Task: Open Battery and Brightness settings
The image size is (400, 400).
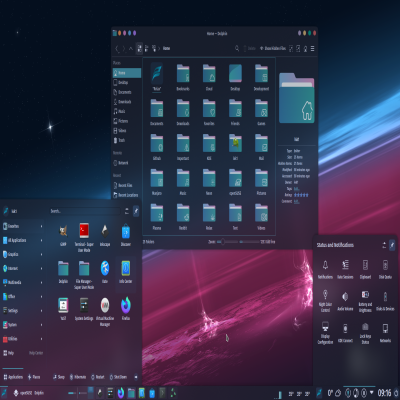Action: [365, 301]
